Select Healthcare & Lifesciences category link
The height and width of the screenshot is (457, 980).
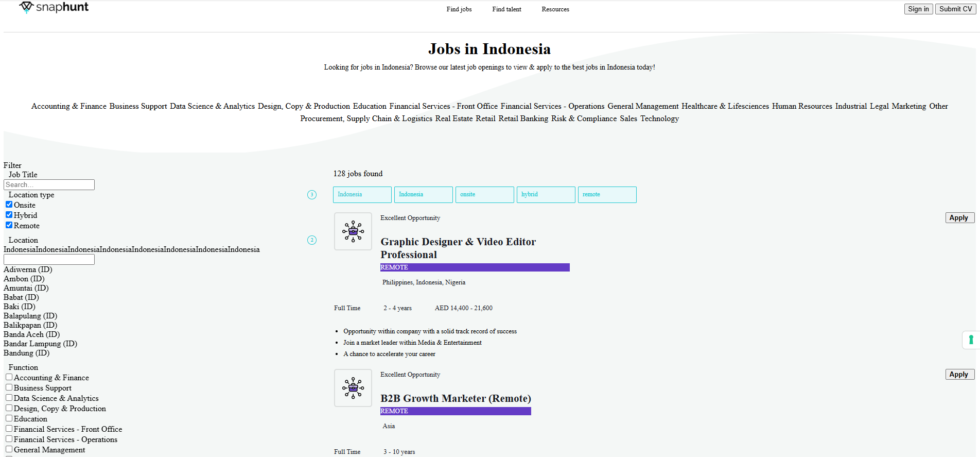[725, 106]
